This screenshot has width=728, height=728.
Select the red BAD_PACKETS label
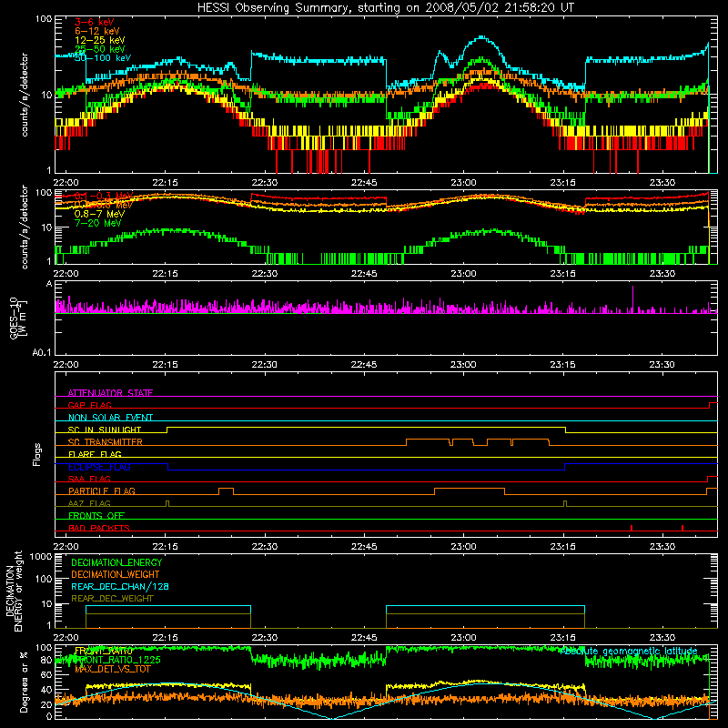click(99, 528)
